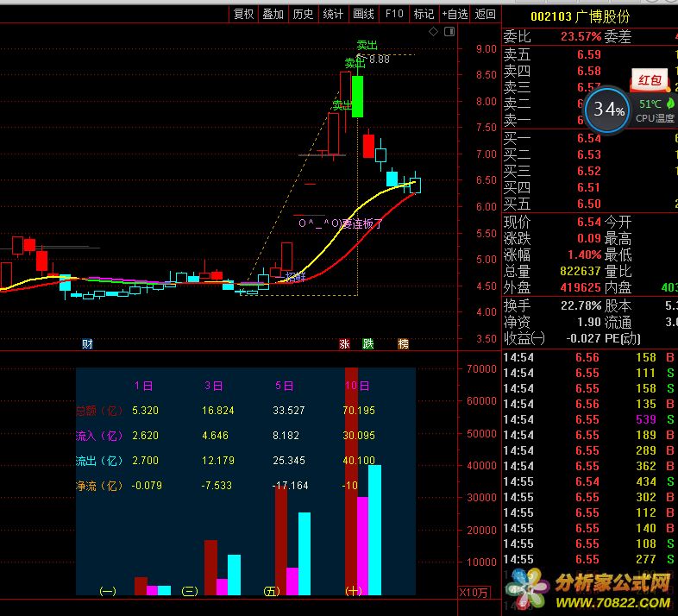
Task: Click the topmost 卖出 signal label
Action: pyautogui.click(x=367, y=45)
